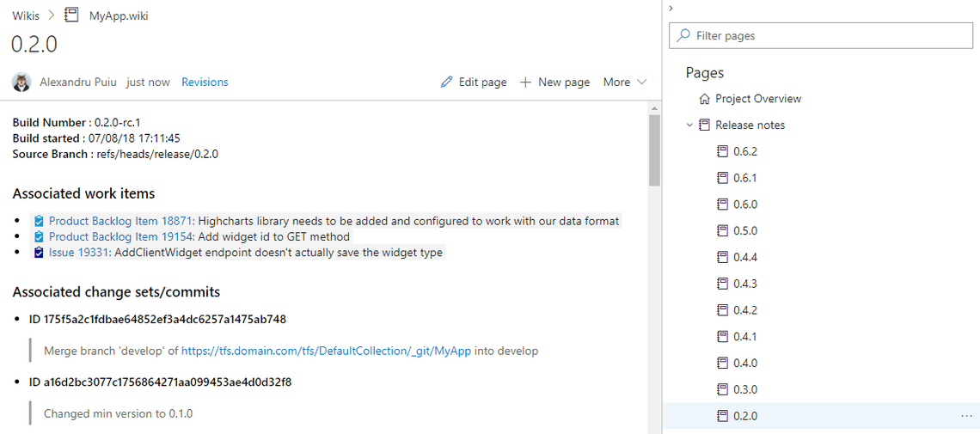Click the work item icon for item 19154
The width and height of the screenshot is (980, 434).
(x=39, y=236)
